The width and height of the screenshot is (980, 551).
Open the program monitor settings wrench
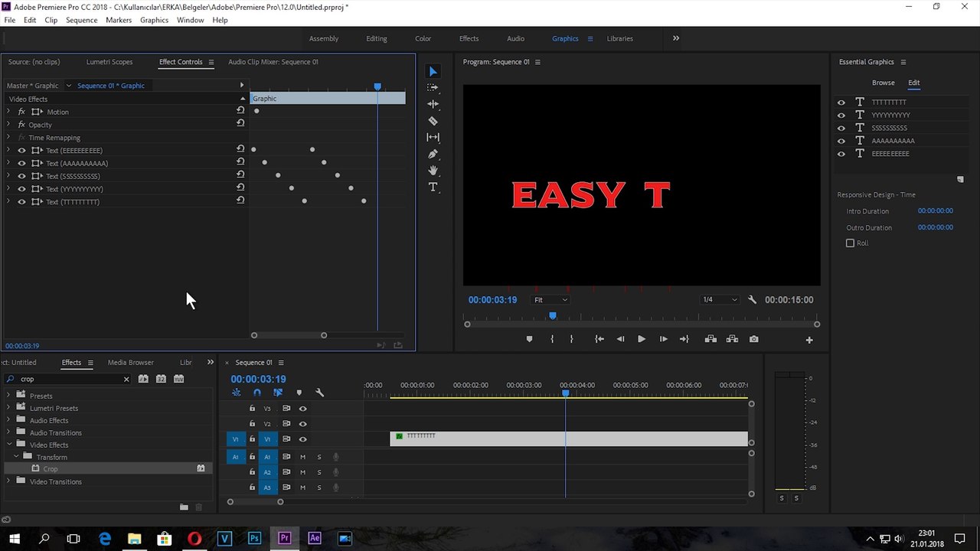(752, 300)
